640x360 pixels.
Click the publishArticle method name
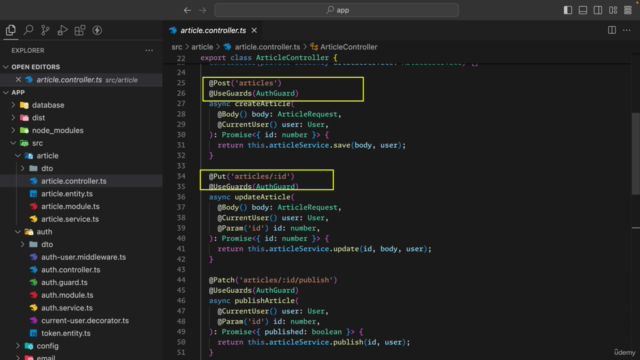264,301
